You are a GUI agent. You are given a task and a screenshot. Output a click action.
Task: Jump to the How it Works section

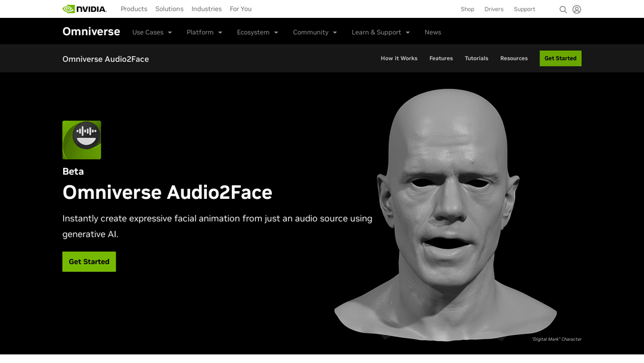(x=399, y=59)
